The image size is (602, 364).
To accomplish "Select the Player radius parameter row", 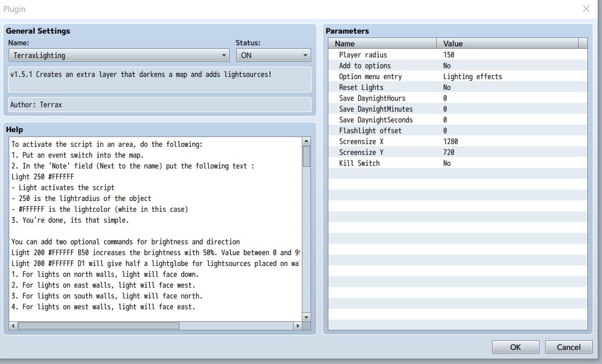I will tap(458, 55).
